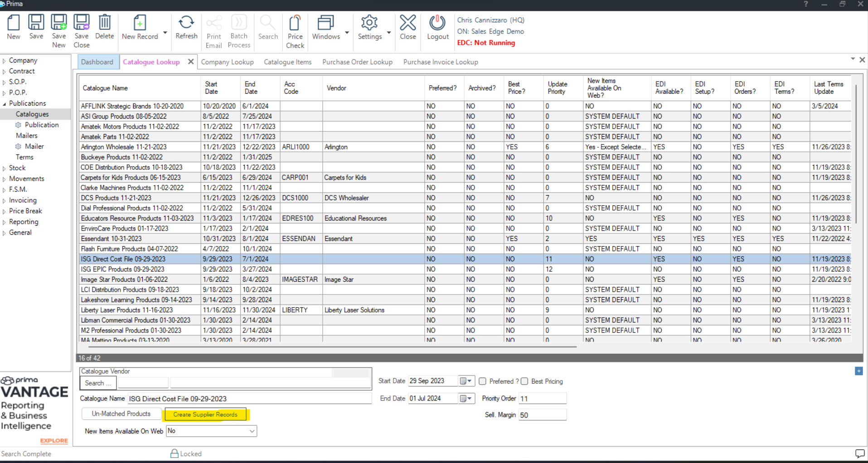Open the Windows dropdown arrow
Image resolution: width=868 pixels, height=463 pixels.
(x=347, y=33)
